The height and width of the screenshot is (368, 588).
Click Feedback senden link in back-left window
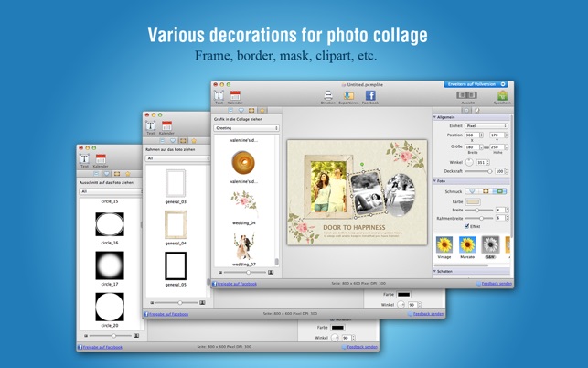pos(362,347)
